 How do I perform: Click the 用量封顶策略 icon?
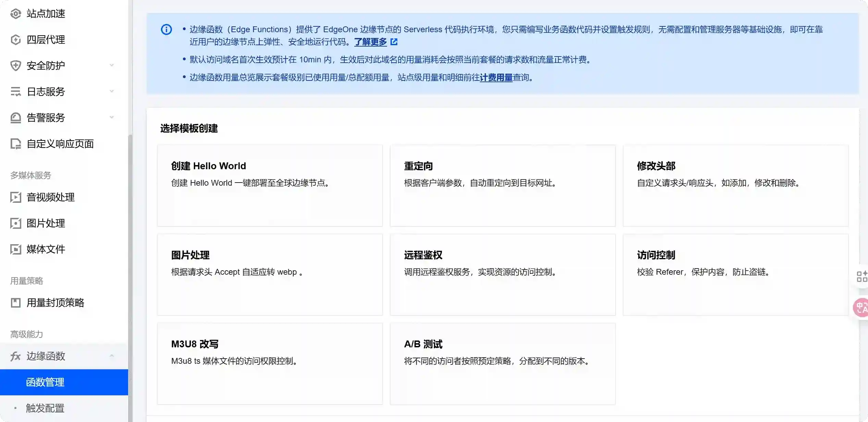click(15, 302)
